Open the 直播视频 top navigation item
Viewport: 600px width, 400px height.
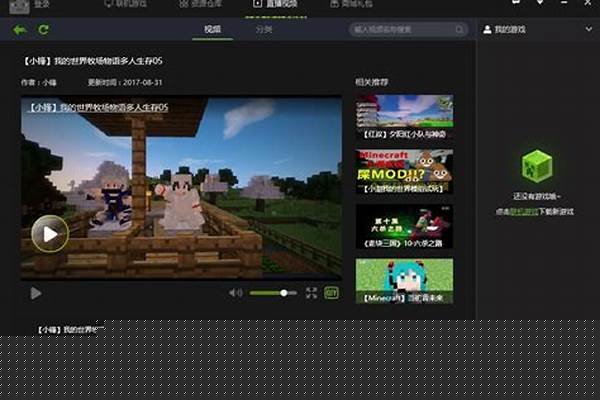(x=276, y=4)
